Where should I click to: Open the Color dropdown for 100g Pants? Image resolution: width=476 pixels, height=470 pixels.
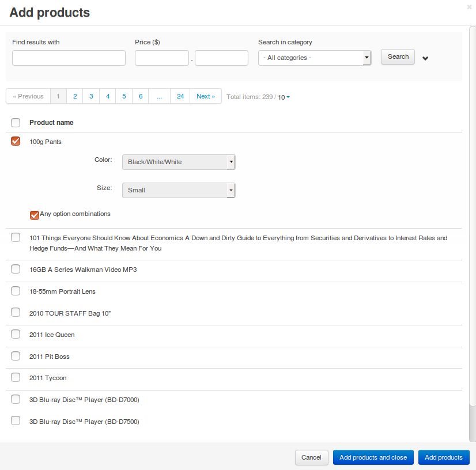click(x=179, y=162)
